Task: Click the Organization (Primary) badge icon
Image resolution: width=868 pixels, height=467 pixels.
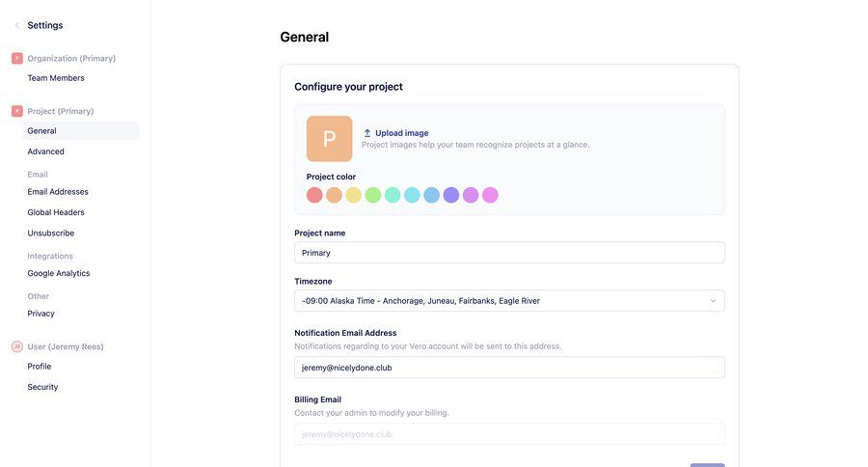Action: (17, 59)
